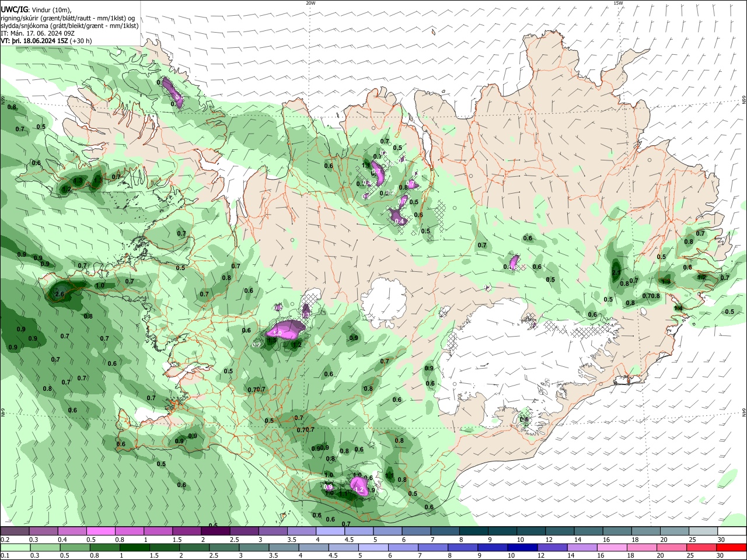
Task: Click the lower legend swatch labeled 0.5
Action: [x=75, y=547]
